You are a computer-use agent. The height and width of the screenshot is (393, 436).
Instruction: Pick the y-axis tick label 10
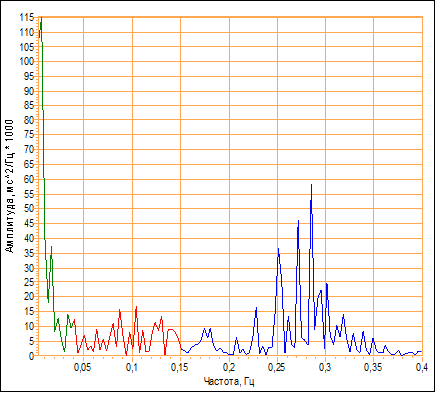29,326
